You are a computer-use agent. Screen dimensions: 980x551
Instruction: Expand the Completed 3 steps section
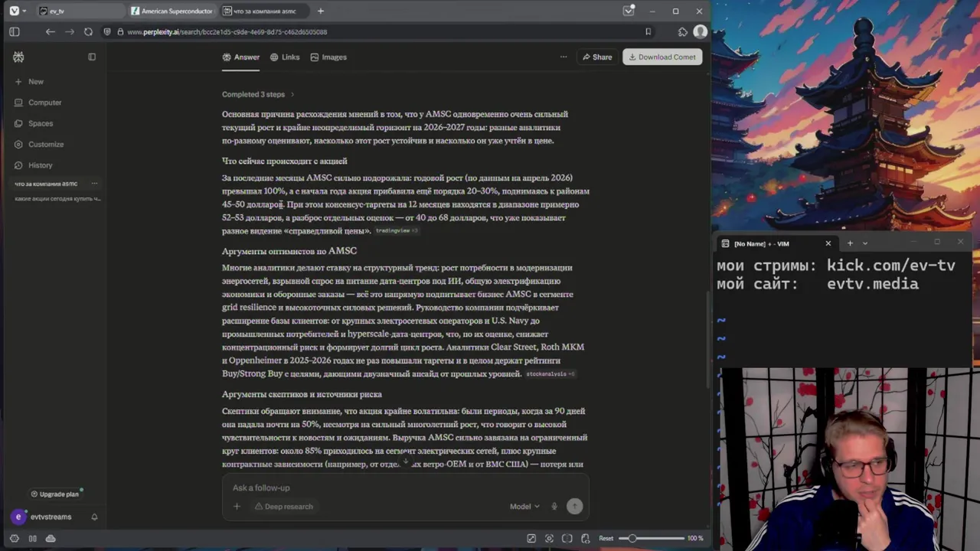coord(258,94)
